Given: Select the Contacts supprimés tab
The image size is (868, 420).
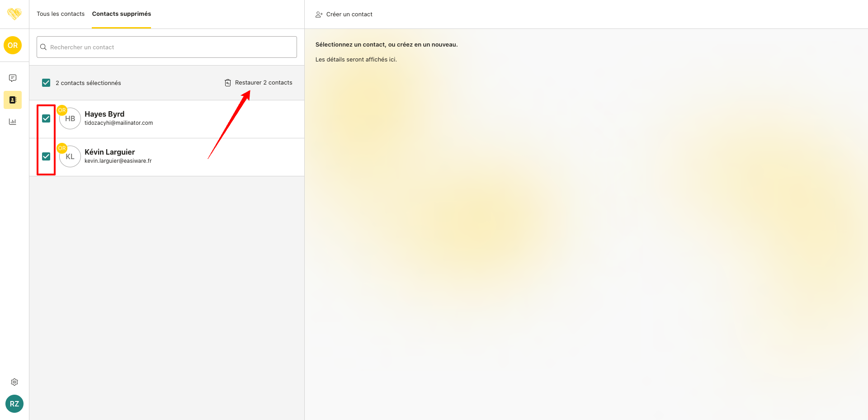Looking at the screenshot, I should click(x=122, y=14).
